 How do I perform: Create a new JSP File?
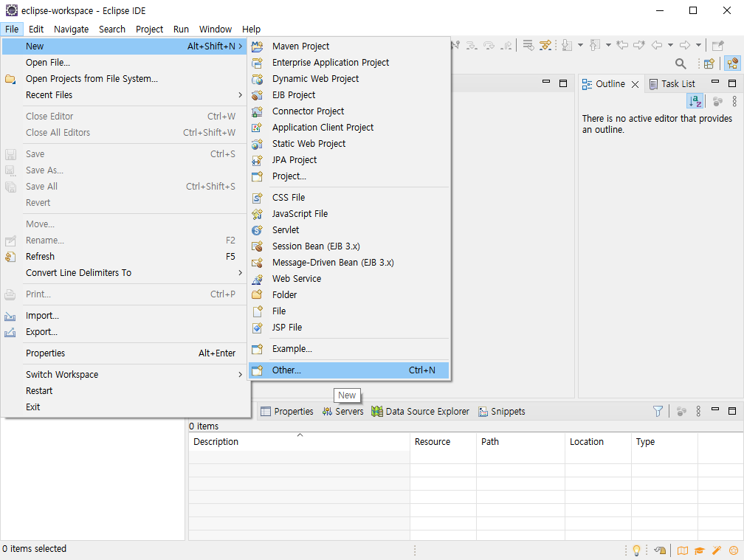[x=348, y=327]
